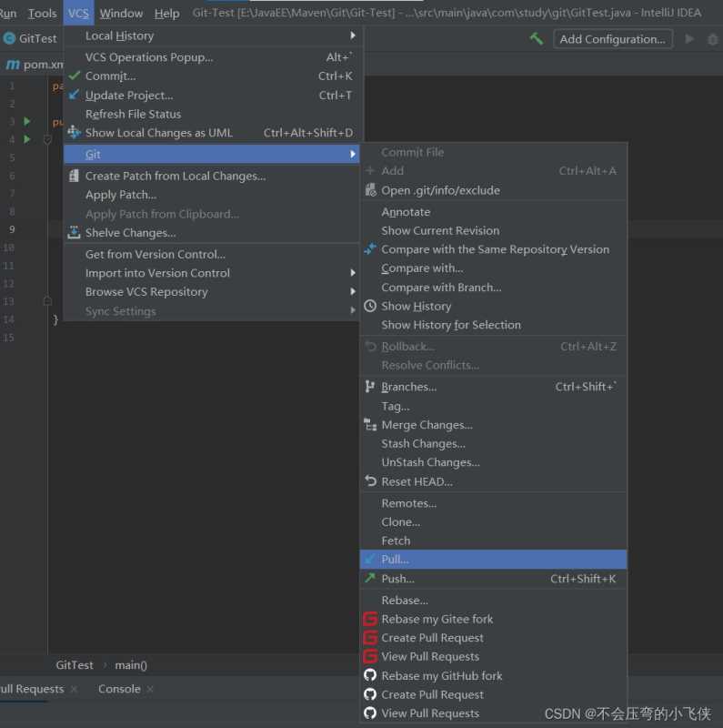Viewport: 723px width, 728px height.
Task: Close the Console tab with its x
Action: (150, 690)
